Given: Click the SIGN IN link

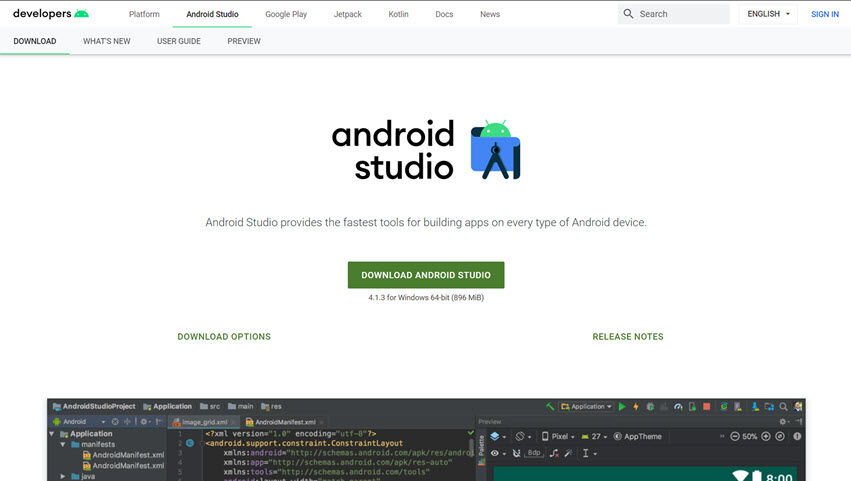Looking at the screenshot, I should click(825, 14).
